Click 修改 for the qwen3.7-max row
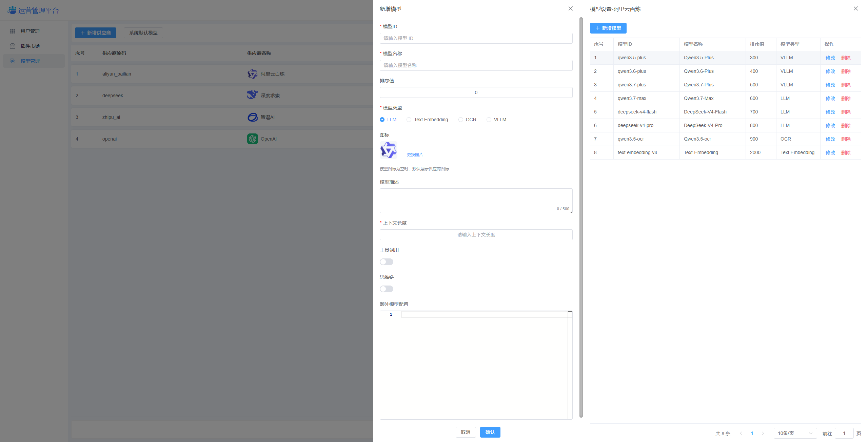868x442 pixels. coord(830,98)
